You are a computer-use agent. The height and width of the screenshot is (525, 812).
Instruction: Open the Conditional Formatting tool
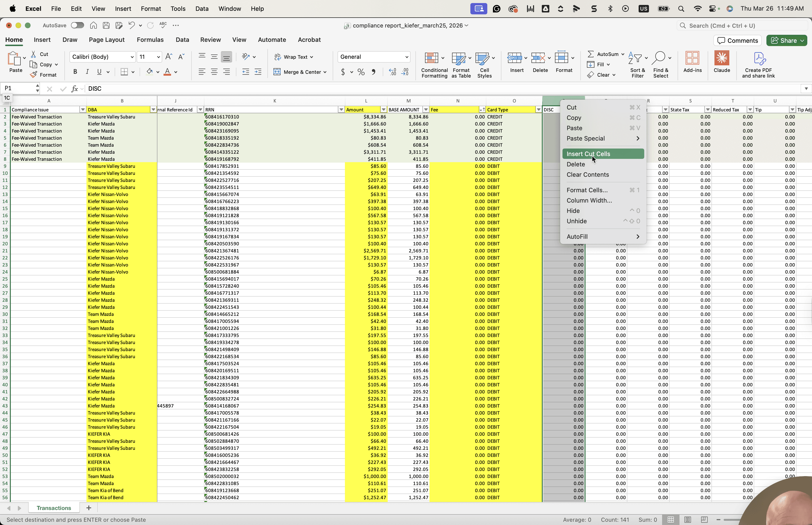[434, 65]
